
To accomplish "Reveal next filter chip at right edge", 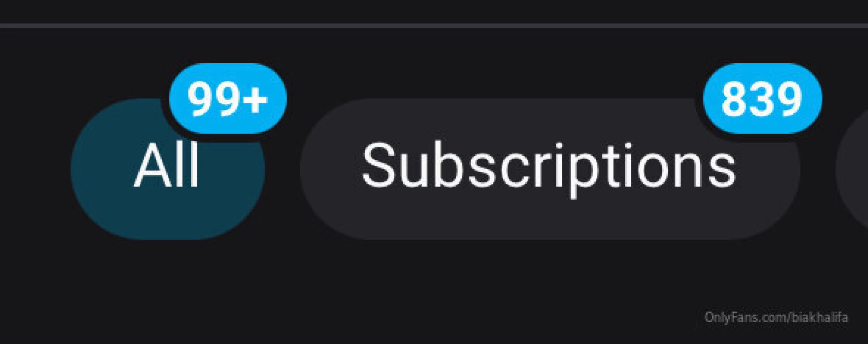I will pyautogui.click(x=853, y=169).
